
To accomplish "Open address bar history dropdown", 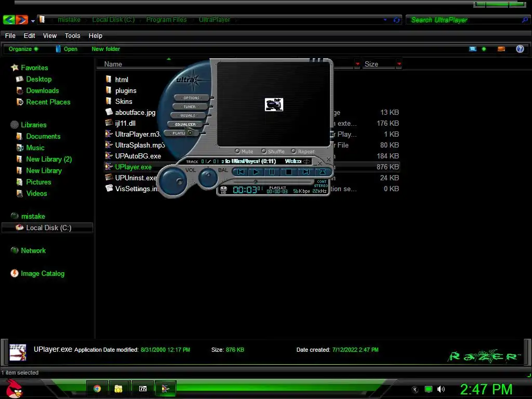I will 385,20.
